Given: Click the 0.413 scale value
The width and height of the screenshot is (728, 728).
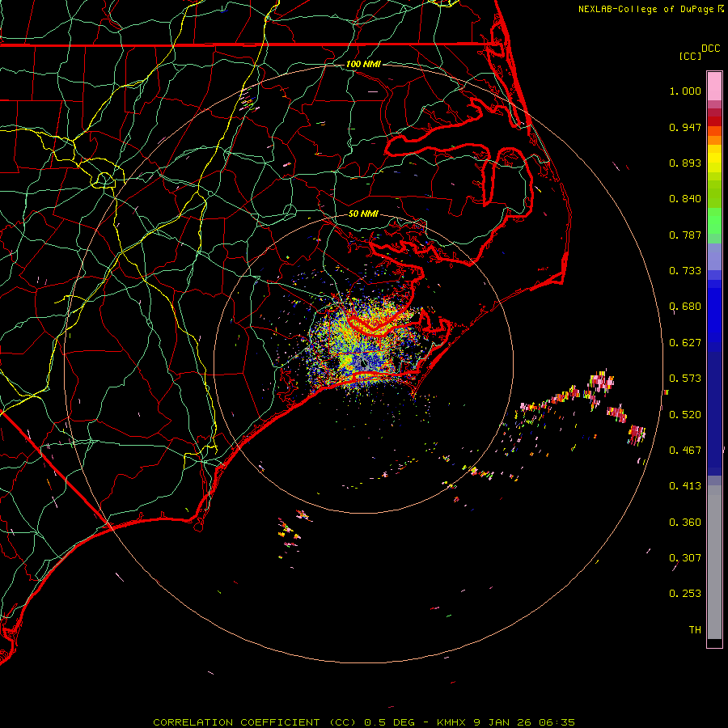Looking at the screenshot, I should 685,486.
